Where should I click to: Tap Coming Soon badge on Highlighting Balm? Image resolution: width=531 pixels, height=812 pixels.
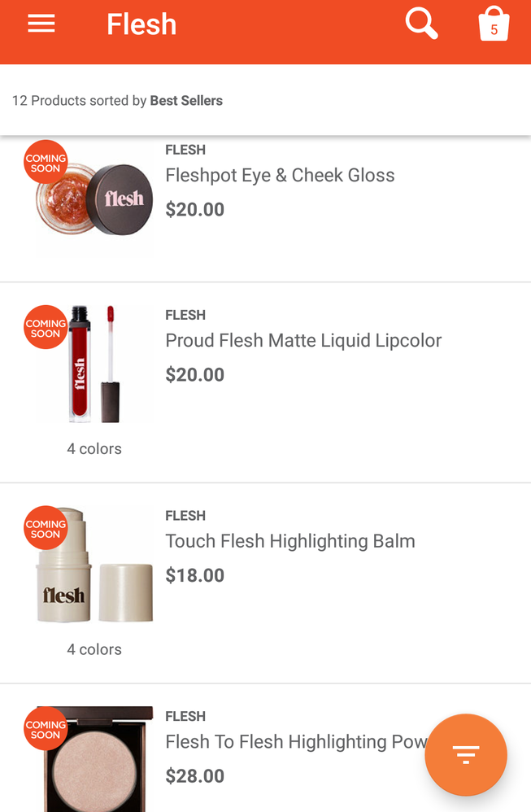tap(46, 528)
